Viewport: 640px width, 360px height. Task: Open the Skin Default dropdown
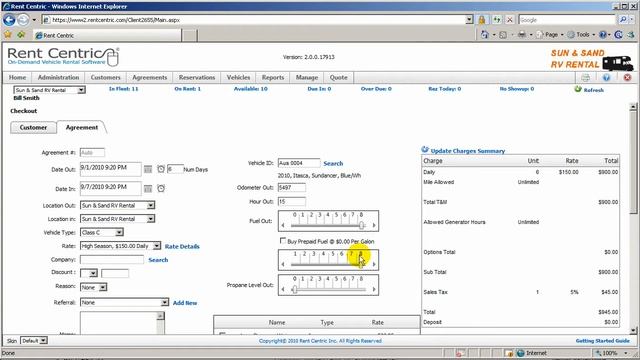43,340
